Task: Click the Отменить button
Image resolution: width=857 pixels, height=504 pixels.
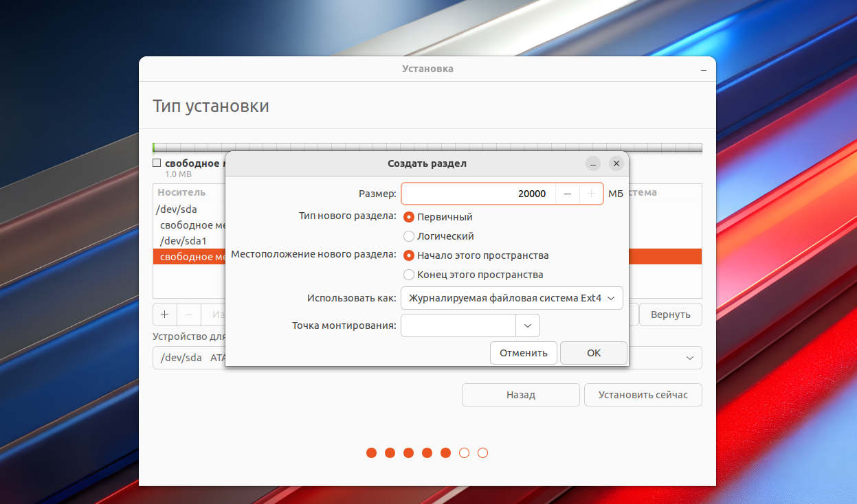Action: pos(524,353)
